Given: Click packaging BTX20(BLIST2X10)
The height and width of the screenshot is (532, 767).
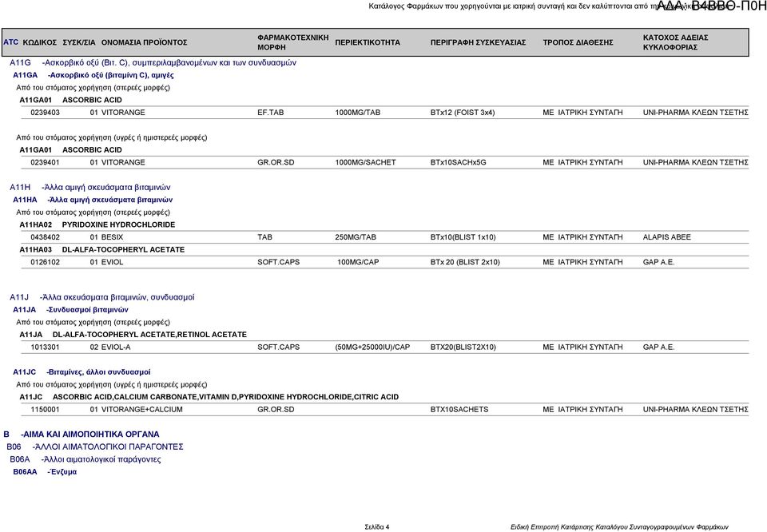Looking at the screenshot, I should pos(463,347).
